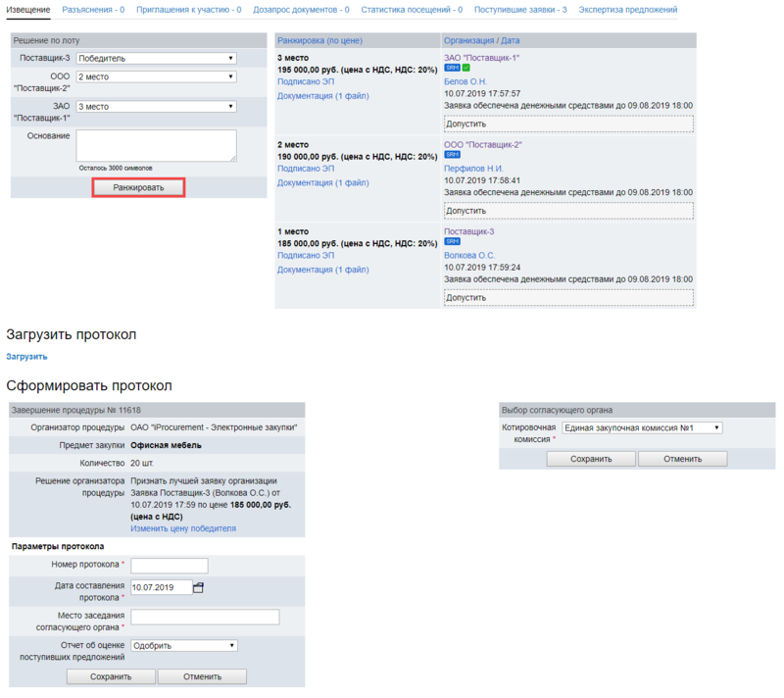The width and height of the screenshot is (784, 698).
Task: Open the Поставщик-3 ranking dropdown
Action: [x=156, y=58]
